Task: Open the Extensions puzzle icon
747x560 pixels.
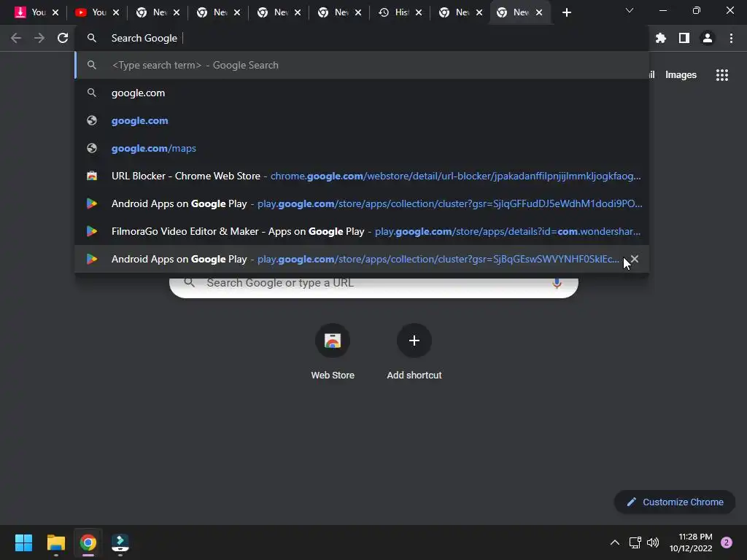Action: (660, 38)
